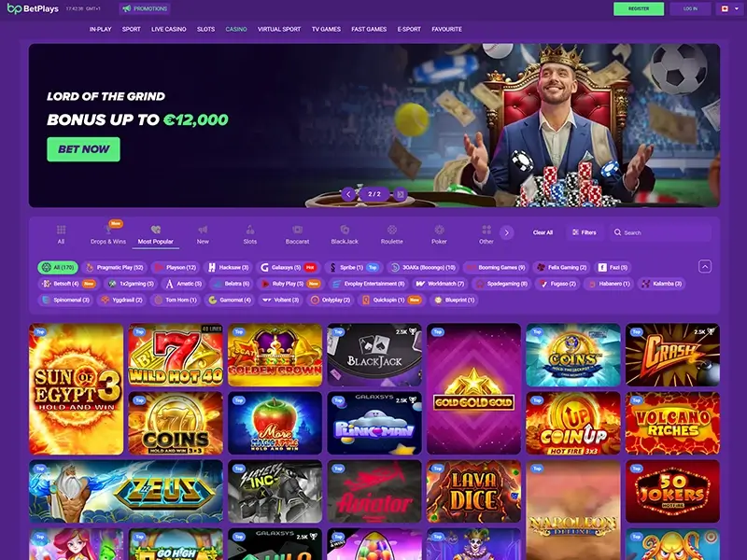
Task: Toggle the Pragmatic Play (52) provider filter
Action: [114, 268]
